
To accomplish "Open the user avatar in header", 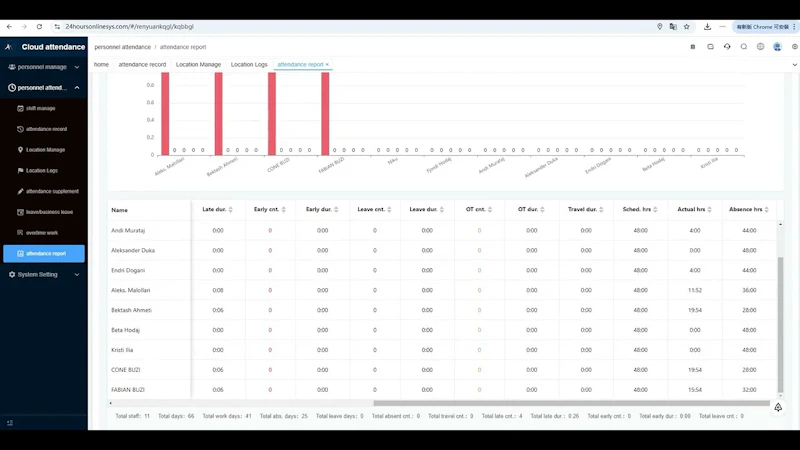I will click(778, 47).
